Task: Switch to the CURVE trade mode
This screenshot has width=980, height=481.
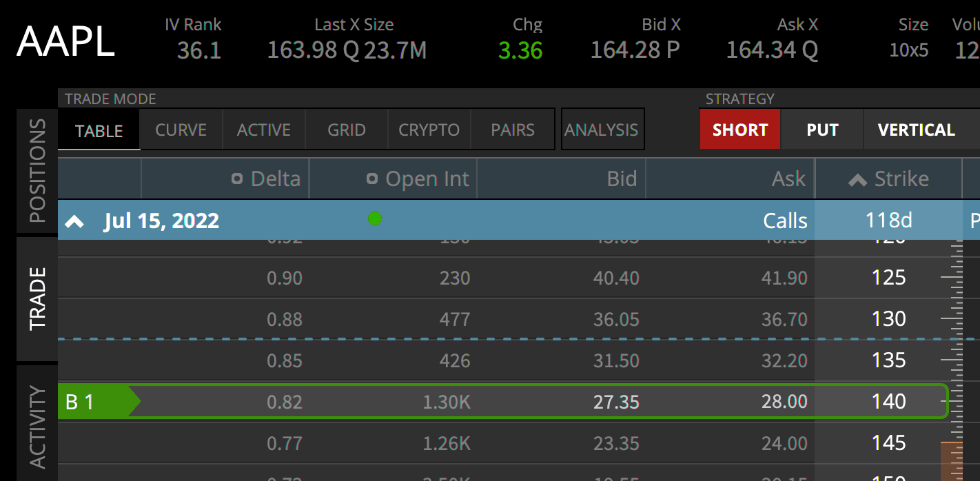Action: pos(181,130)
